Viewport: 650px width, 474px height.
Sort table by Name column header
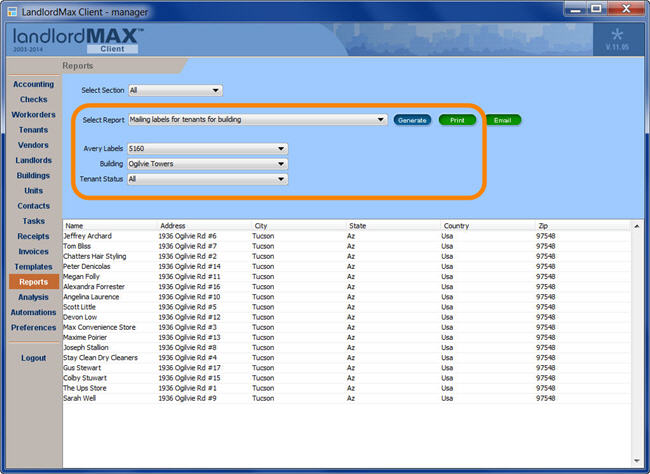tap(110, 226)
